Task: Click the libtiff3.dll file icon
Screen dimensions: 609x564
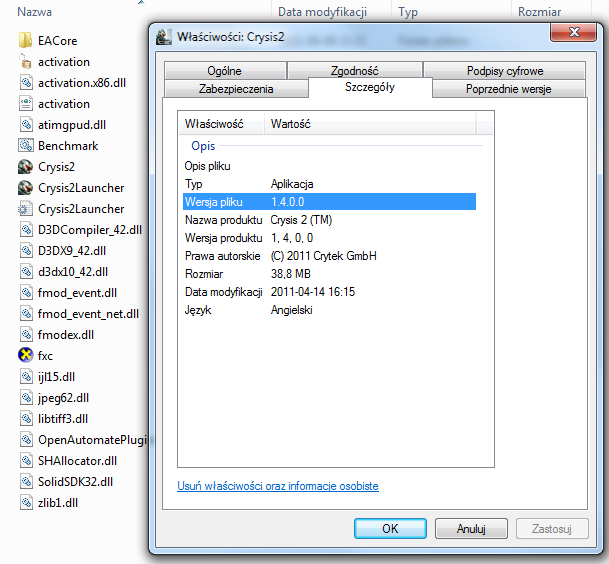Action: (25, 418)
